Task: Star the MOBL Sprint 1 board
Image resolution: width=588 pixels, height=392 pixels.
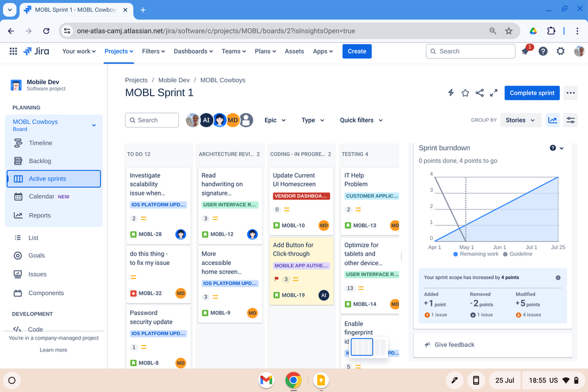Action: [465, 92]
